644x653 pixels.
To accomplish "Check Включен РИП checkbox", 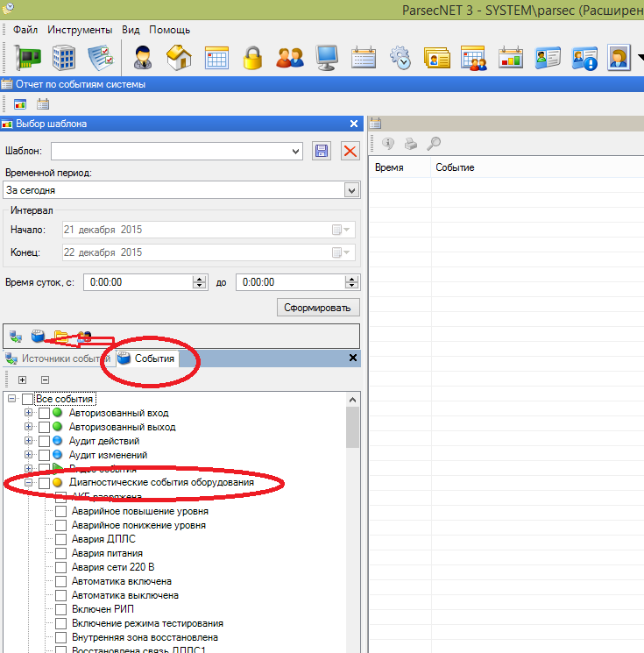I will 60,609.
